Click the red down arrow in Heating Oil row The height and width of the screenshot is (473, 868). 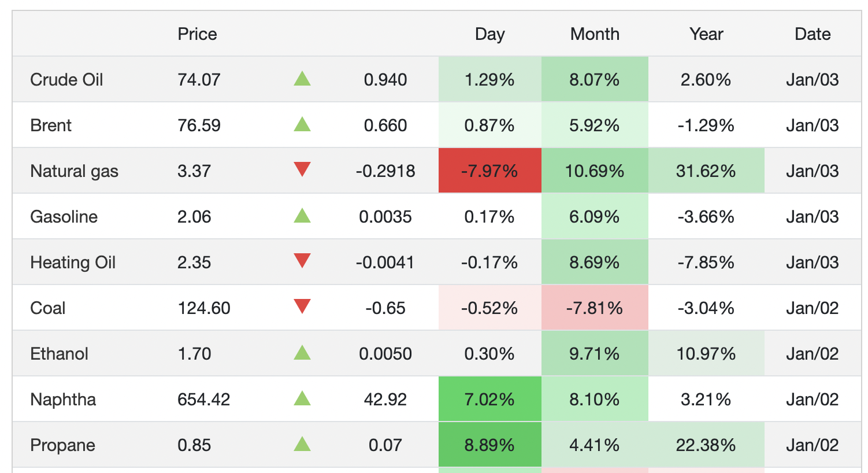click(302, 261)
